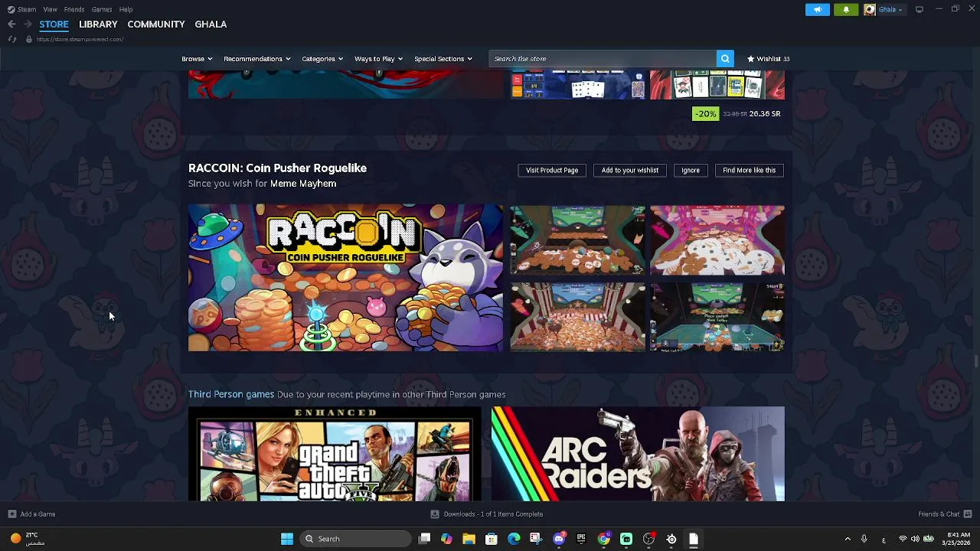Open the Help menu
This screenshot has height=551, width=980.
click(x=126, y=9)
